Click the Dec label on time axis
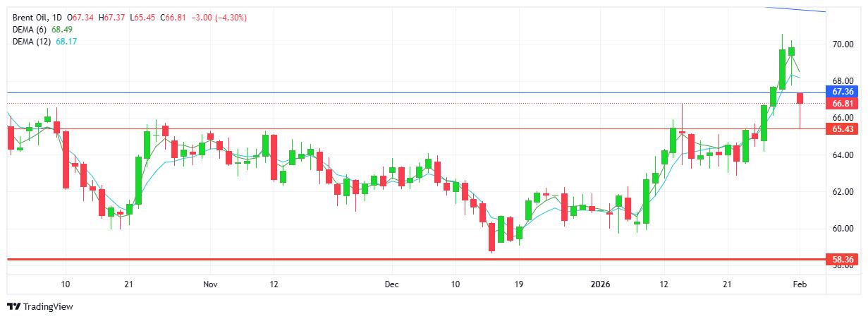Screen dimensions: 868x319 coord(392,284)
